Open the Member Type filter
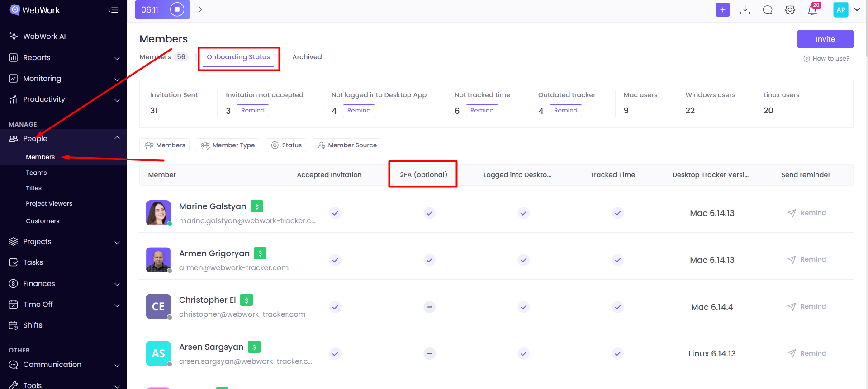868x389 pixels. (228, 145)
